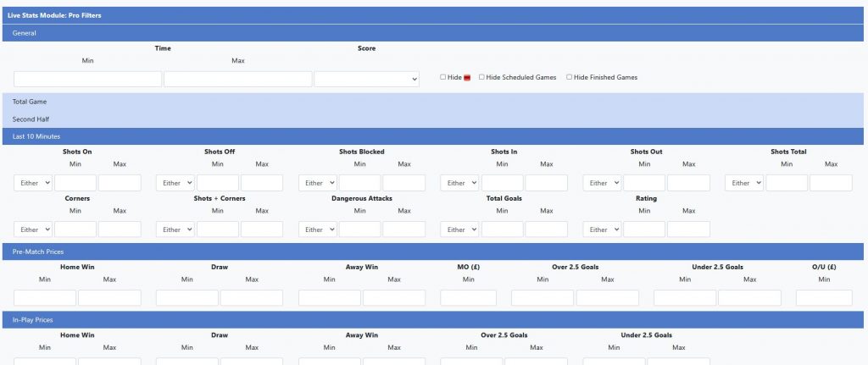868x365 pixels.
Task: Open the Shots Total Either dropdown
Action: pyautogui.click(x=744, y=183)
